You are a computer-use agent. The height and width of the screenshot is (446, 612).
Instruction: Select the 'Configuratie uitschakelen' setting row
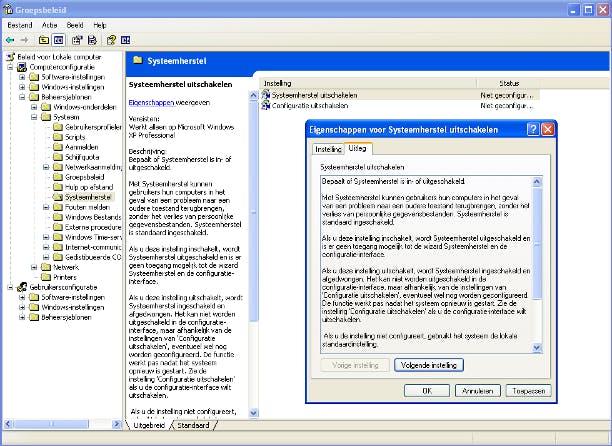click(401, 105)
